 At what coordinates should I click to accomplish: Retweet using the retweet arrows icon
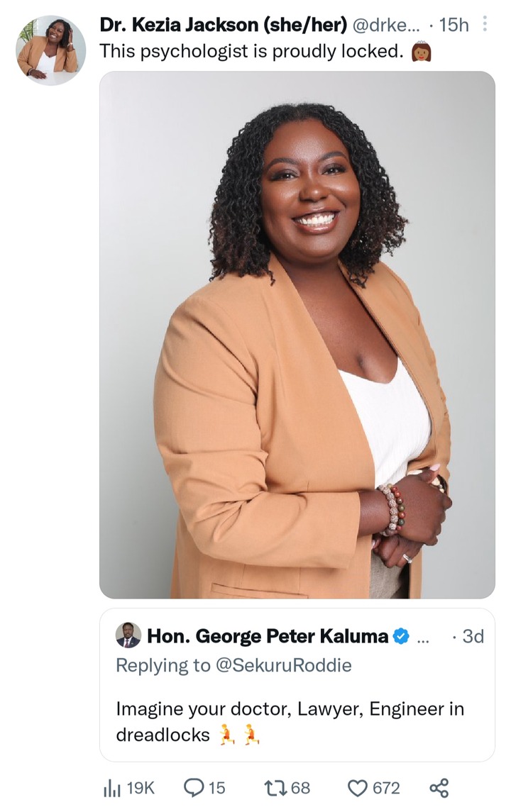click(x=275, y=788)
